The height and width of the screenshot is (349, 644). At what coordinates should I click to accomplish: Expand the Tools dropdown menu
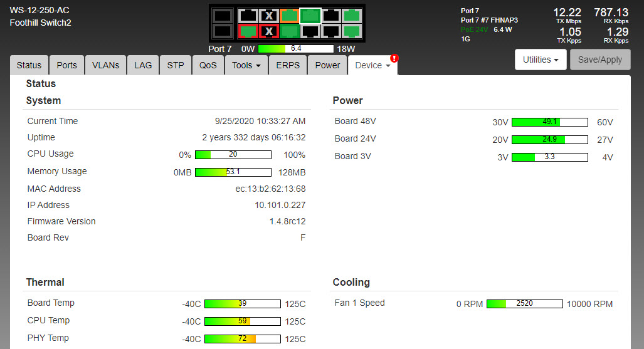[246, 65]
